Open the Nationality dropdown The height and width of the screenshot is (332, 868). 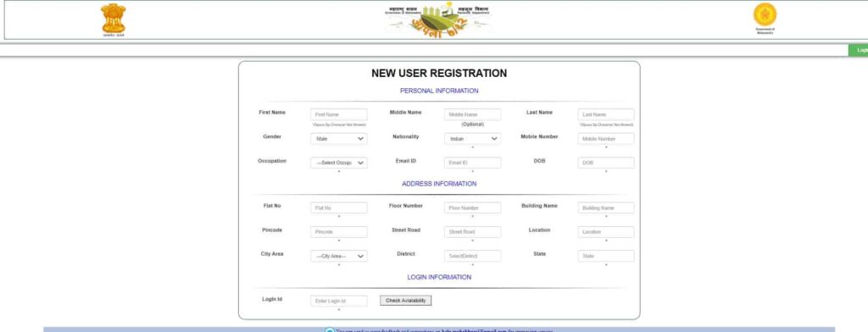(472, 139)
